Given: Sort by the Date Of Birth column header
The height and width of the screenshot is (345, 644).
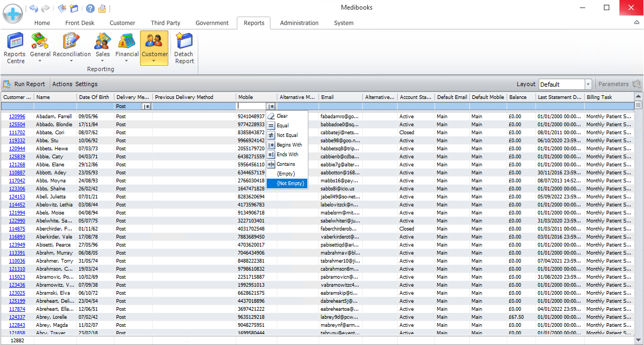Looking at the screenshot, I should coord(94,97).
